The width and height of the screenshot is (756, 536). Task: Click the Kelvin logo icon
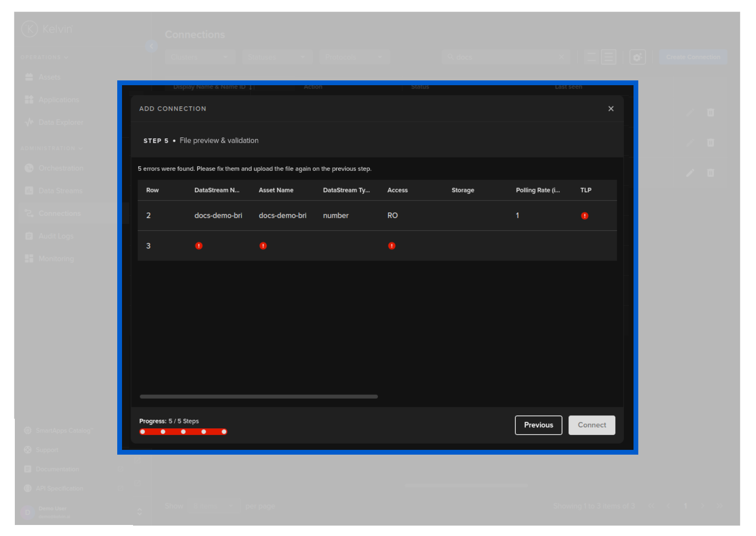[x=29, y=29]
